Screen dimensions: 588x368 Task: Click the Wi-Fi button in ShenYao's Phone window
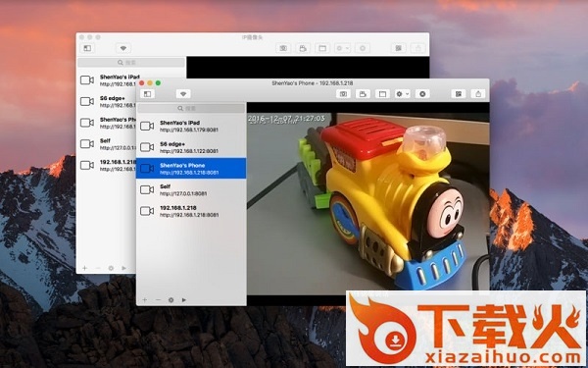pos(183,94)
